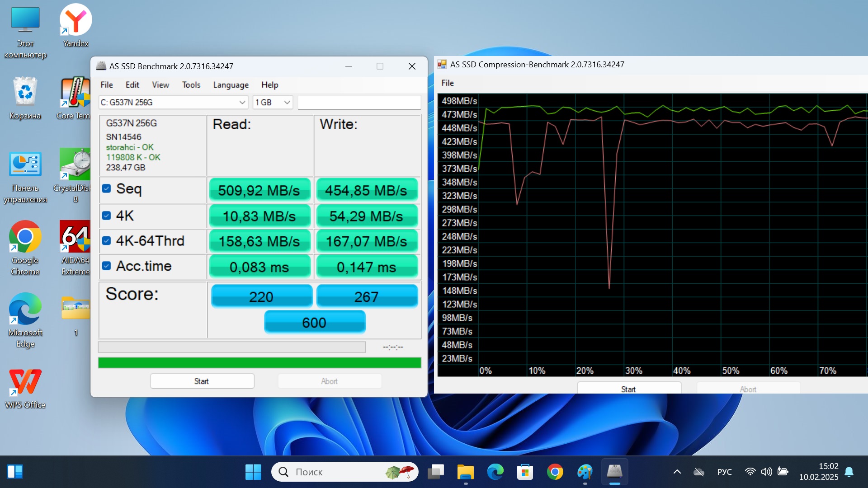
Task: Click the blank text field beside 1 GB
Action: [x=359, y=102]
